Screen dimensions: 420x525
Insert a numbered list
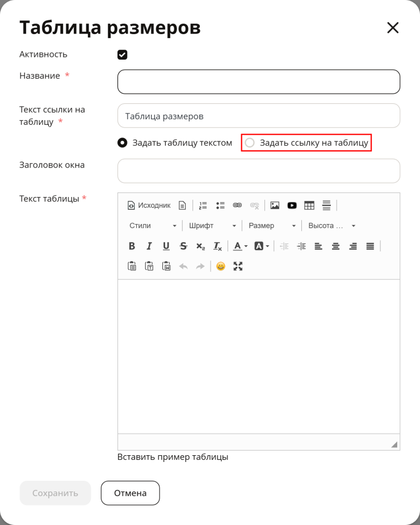(x=203, y=205)
